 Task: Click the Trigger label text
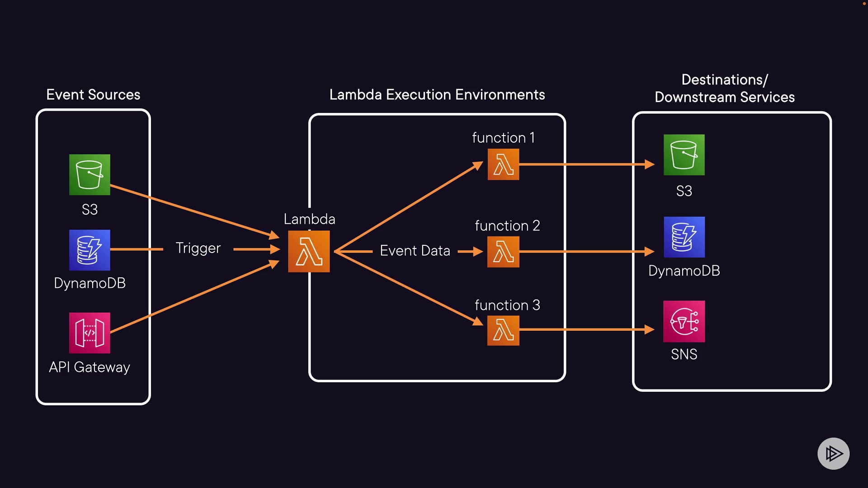tap(198, 248)
